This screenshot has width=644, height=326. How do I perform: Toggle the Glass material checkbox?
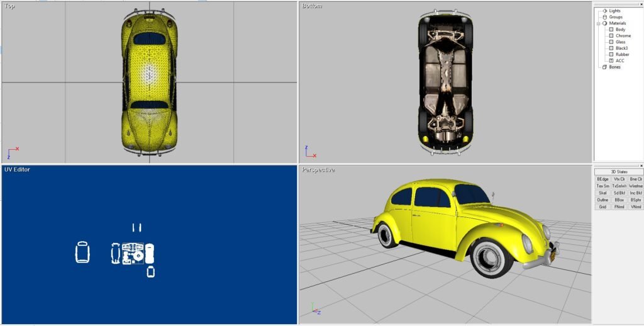[x=611, y=42]
